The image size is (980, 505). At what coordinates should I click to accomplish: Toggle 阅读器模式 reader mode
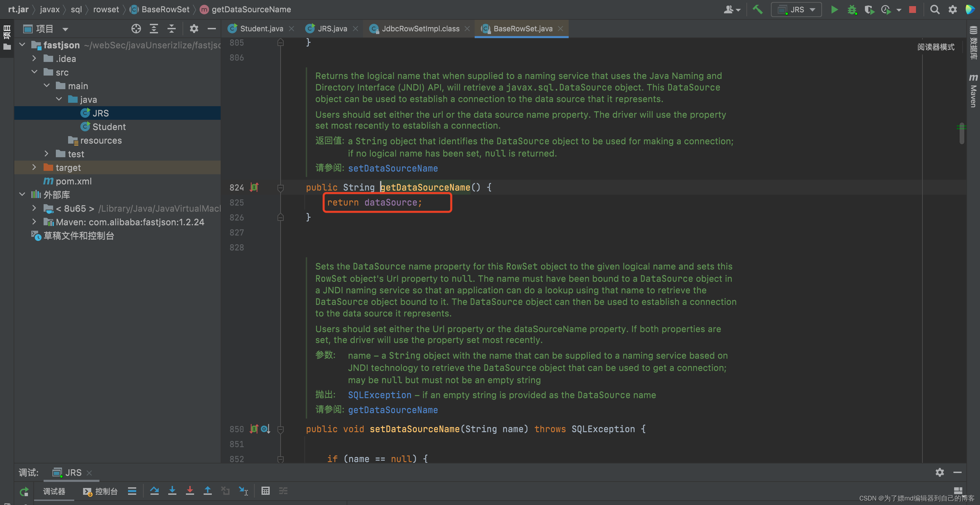coord(935,47)
